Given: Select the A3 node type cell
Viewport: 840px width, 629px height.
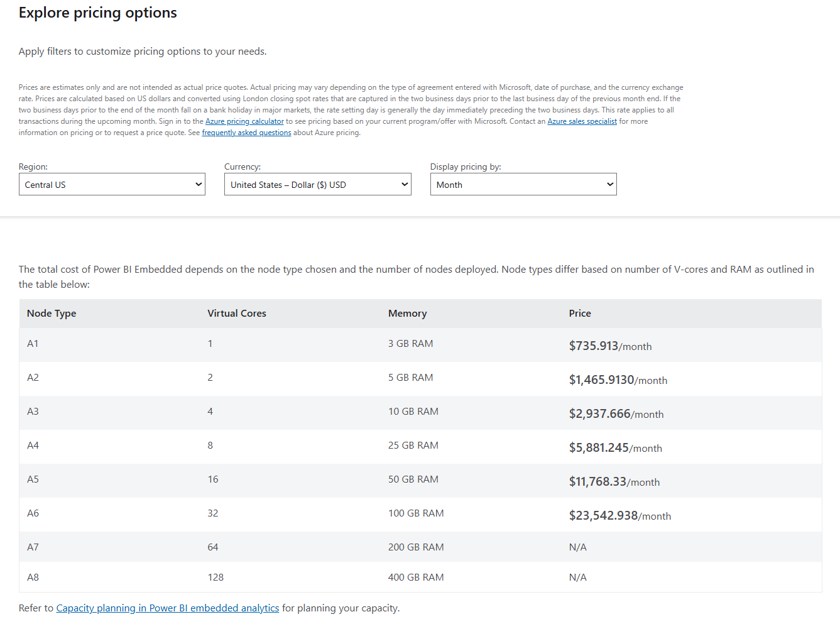Looking at the screenshot, I should pos(33,412).
